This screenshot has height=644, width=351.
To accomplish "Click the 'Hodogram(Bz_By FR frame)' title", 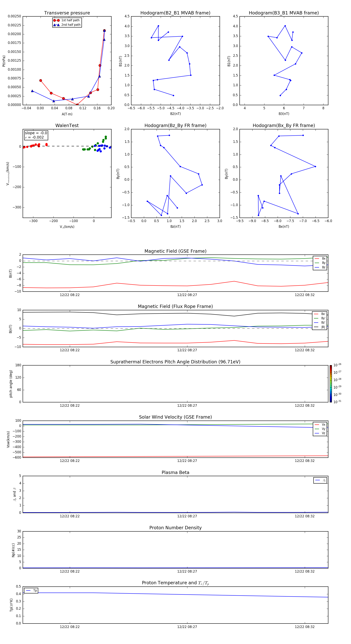I will (175, 125).
